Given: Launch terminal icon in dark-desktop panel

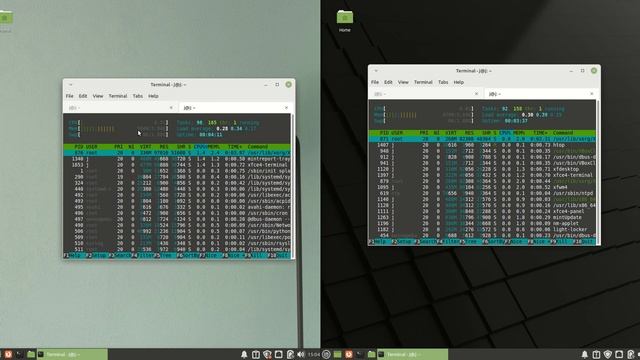Looking at the screenshot, I should [x=360, y=354].
